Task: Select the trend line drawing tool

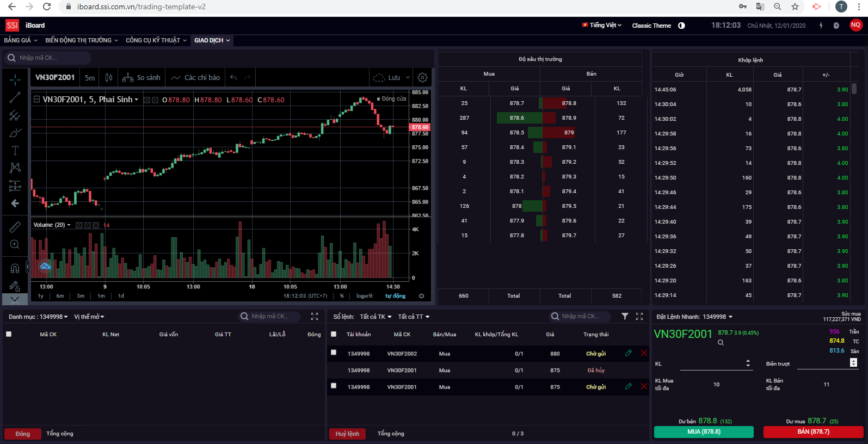Action: pos(15,98)
